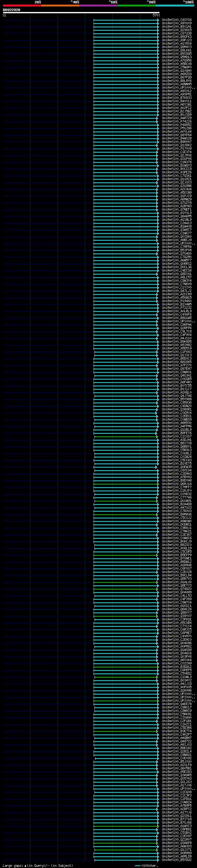Select the UniRef100_Q97EH7 label

(176, 369)
